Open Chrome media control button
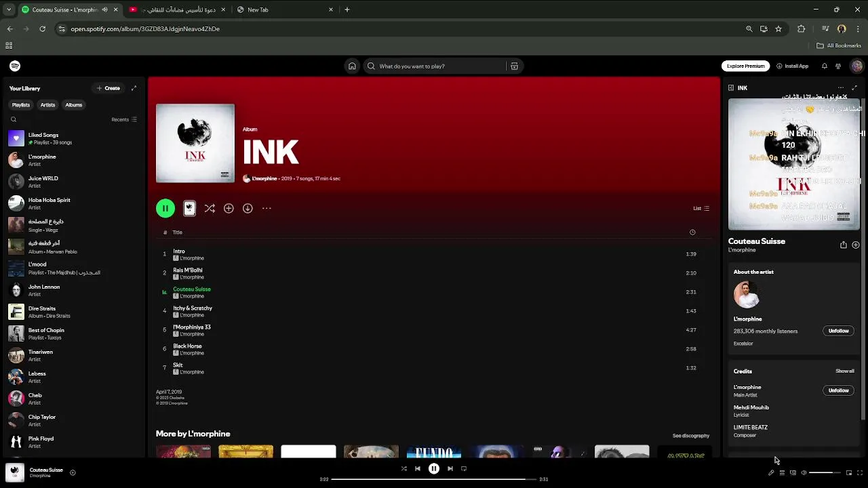Image resolution: width=868 pixels, height=488 pixels. 825,28
